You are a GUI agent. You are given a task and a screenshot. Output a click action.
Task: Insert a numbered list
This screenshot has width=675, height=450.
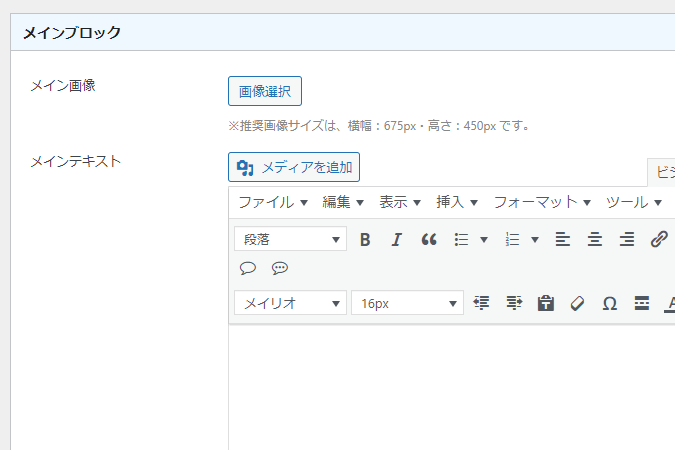tap(512, 239)
